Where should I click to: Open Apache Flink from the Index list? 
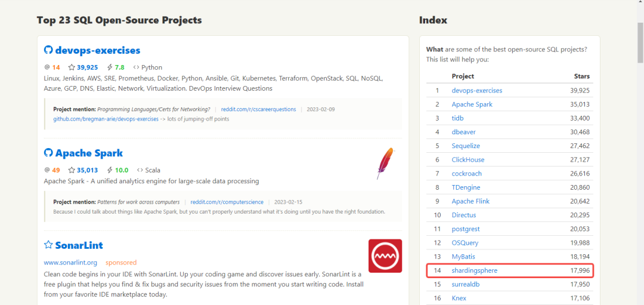(x=470, y=201)
